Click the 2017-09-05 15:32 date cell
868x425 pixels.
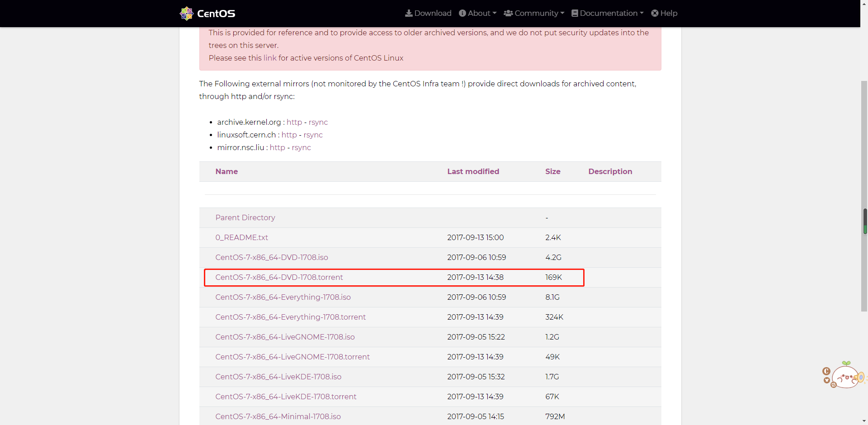(x=476, y=377)
